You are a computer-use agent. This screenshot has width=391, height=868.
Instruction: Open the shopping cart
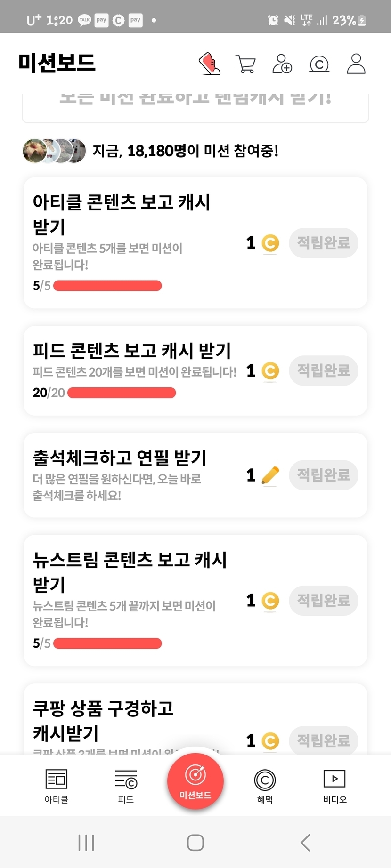click(x=245, y=64)
